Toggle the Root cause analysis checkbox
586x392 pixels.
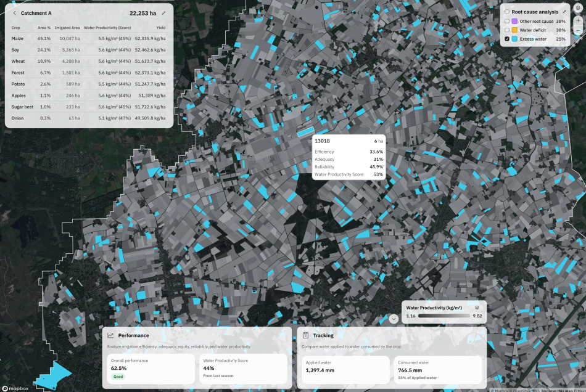(x=507, y=12)
